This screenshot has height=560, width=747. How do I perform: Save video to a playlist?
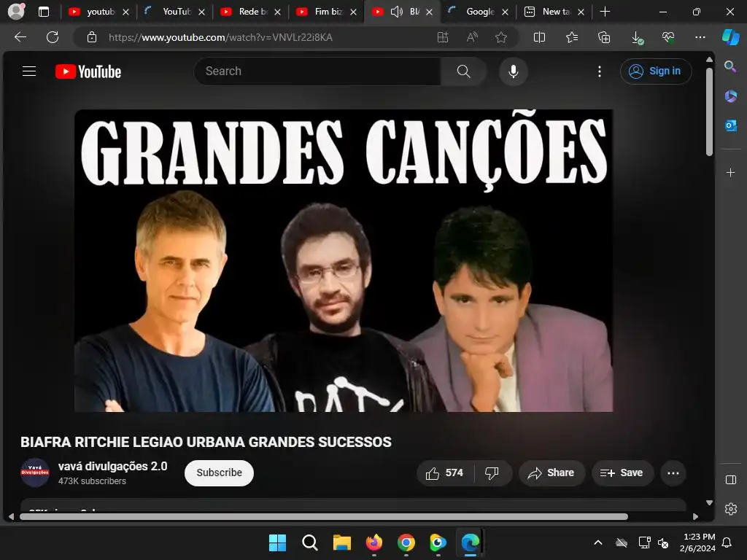[x=622, y=472]
